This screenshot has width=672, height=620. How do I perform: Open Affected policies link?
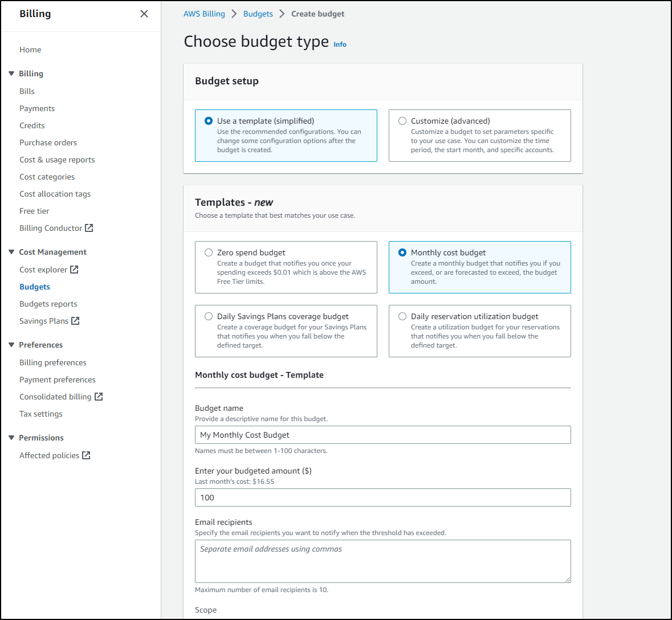49,455
